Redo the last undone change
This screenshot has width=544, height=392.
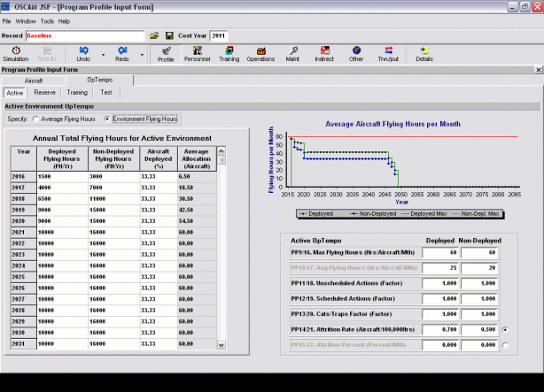tap(122, 54)
